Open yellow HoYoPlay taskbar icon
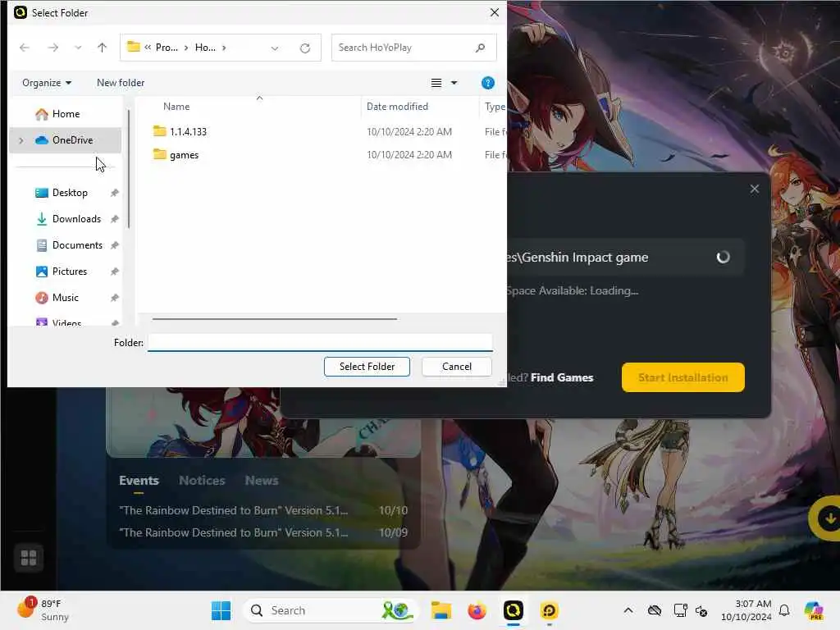840x630 pixels. [549, 610]
